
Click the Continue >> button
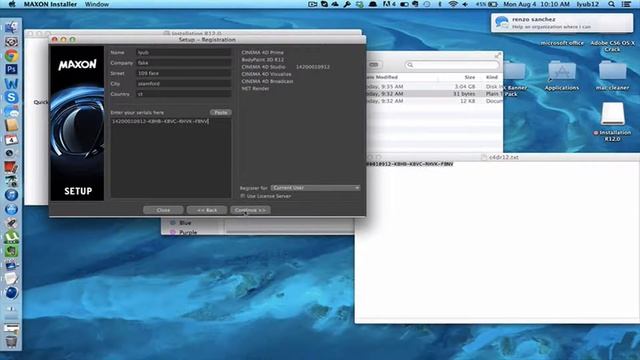pyautogui.click(x=250, y=210)
